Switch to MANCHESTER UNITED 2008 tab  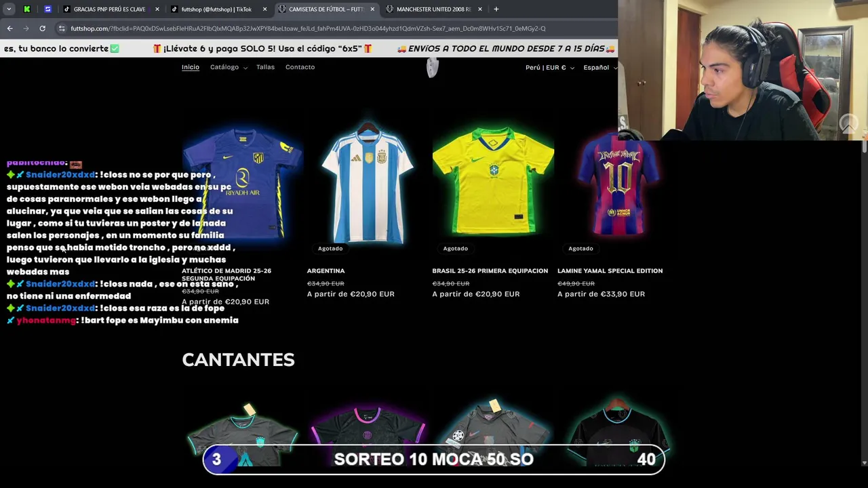click(433, 9)
